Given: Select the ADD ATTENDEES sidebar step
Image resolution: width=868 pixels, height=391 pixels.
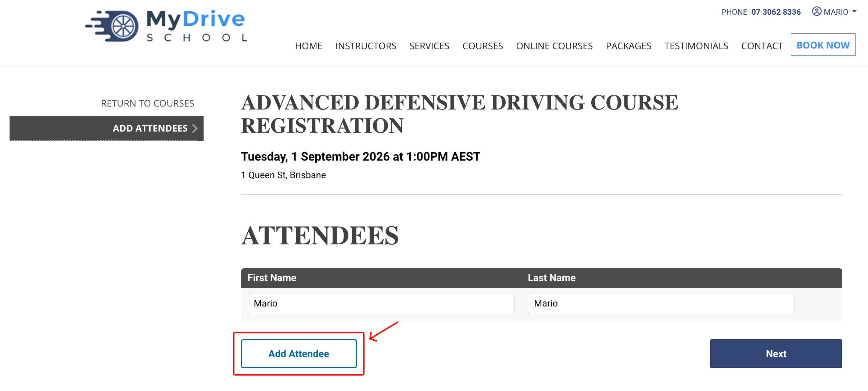Looking at the screenshot, I should [107, 128].
